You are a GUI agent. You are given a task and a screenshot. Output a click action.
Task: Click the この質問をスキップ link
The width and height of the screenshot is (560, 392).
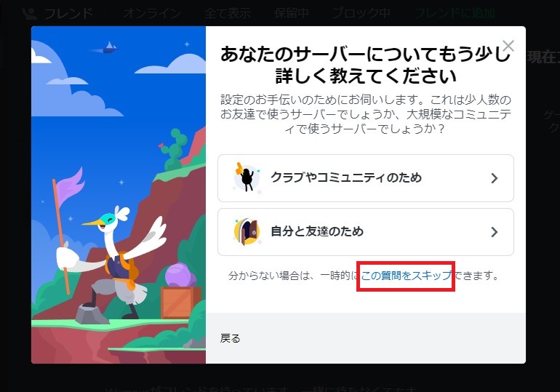coord(406,276)
